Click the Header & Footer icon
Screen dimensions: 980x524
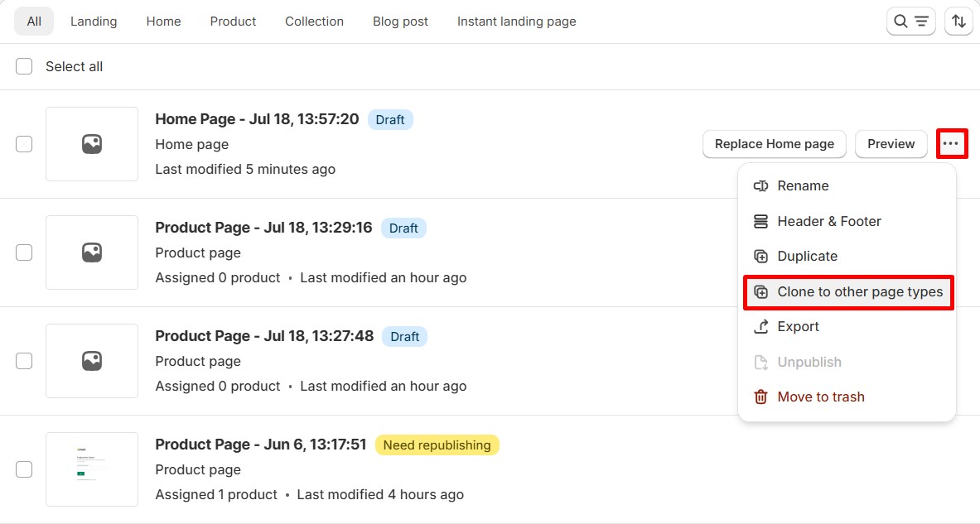[x=760, y=222]
